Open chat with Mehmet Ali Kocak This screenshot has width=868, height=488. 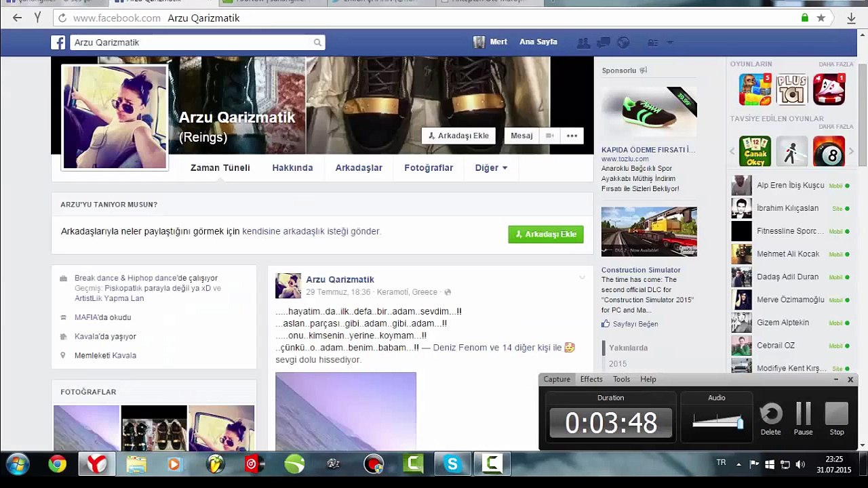pyautogui.click(x=791, y=254)
